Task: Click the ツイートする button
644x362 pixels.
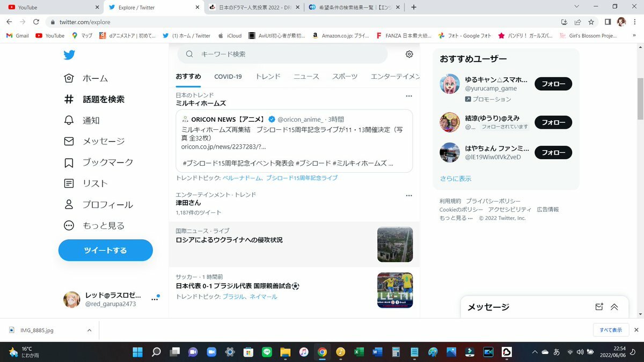Action: 106,250
